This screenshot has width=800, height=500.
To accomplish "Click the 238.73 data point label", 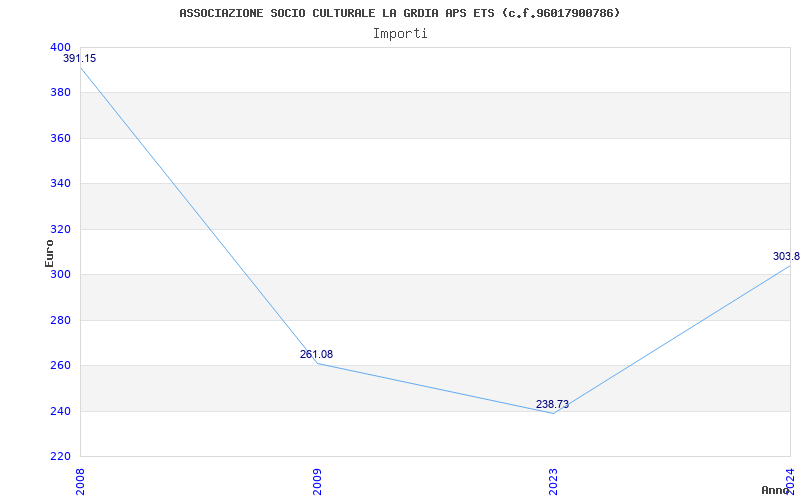I will (553, 405).
